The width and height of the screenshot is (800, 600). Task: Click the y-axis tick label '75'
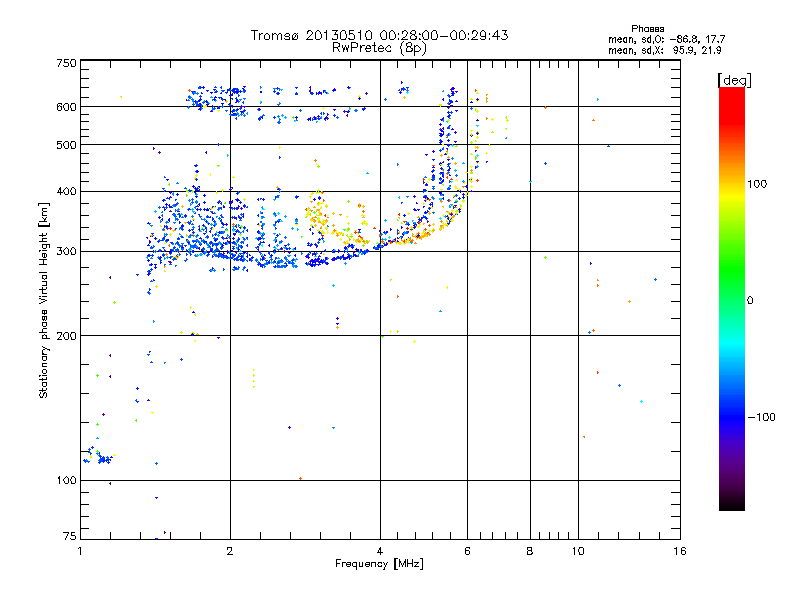pos(70,536)
